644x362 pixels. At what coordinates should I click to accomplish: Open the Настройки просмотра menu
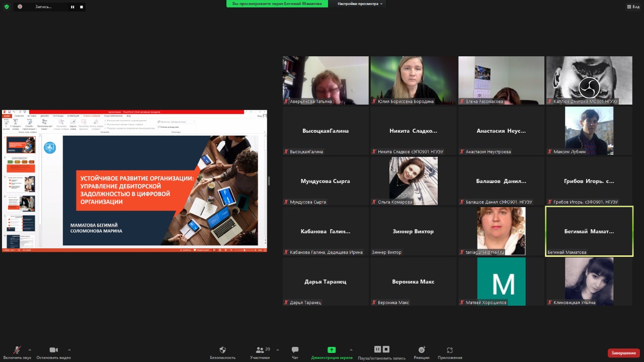360,4
